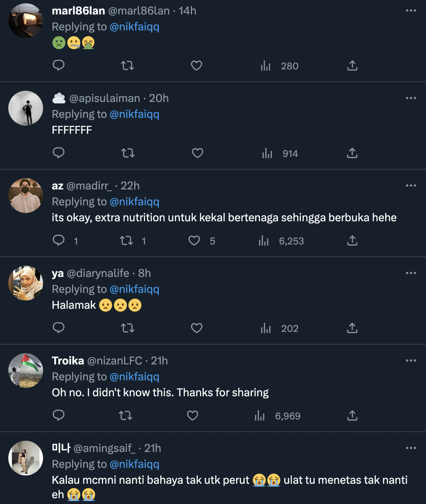Open more options menu on az's reply
The image size is (426, 504).
click(411, 185)
